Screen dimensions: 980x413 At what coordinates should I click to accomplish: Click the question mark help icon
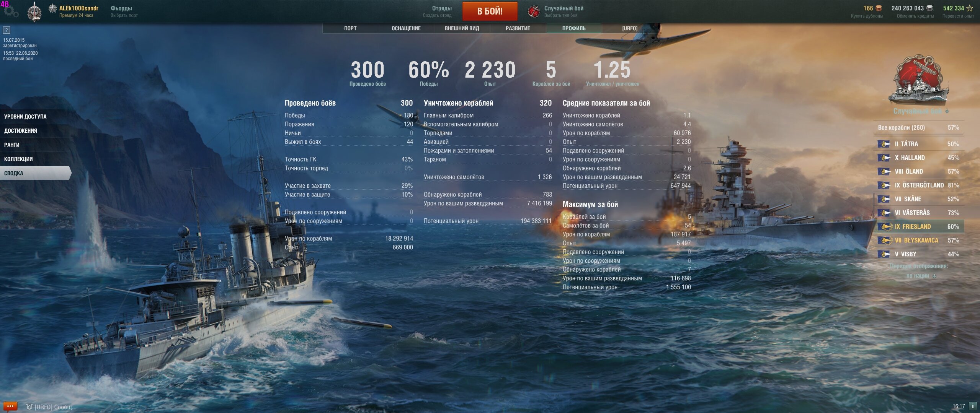click(7, 30)
